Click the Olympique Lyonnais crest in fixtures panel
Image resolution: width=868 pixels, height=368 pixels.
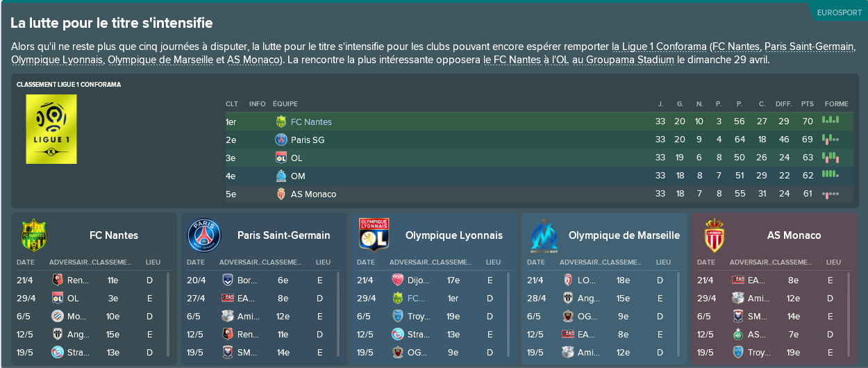374,234
